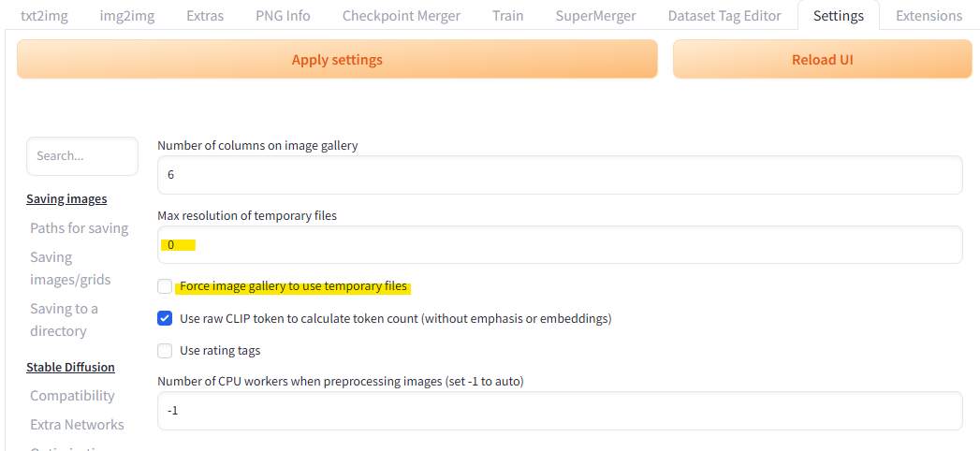The width and height of the screenshot is (980, 451).
Task: Enable Force image gallery temporary files checkbox
Action: [165, 286]
